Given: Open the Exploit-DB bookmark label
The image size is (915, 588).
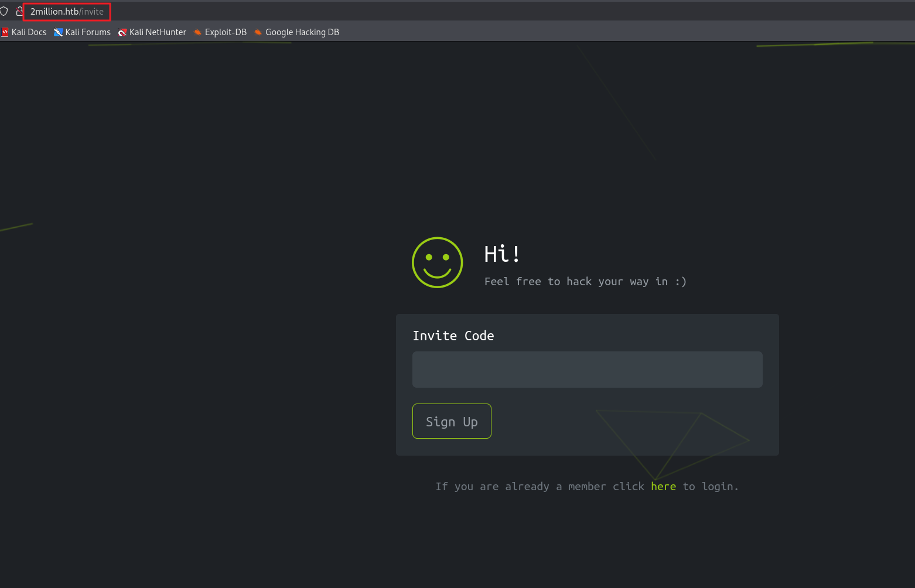Looking at the screenshot, I should [226, 32].
